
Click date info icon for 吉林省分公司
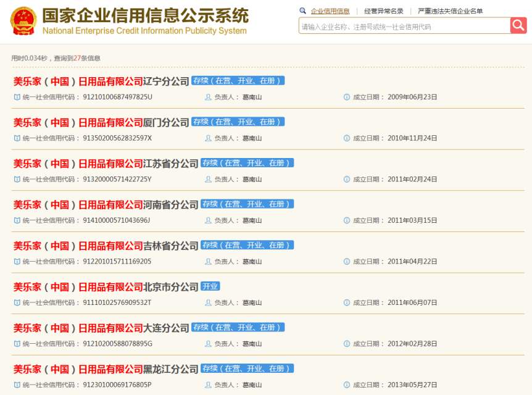(x=346, y=261)
